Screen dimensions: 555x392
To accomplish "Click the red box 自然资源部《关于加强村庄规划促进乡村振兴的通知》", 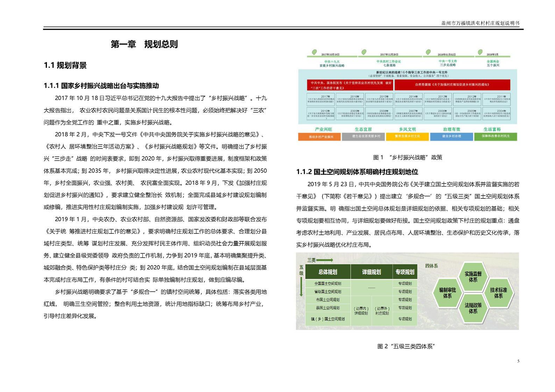I will click(452, 85).
